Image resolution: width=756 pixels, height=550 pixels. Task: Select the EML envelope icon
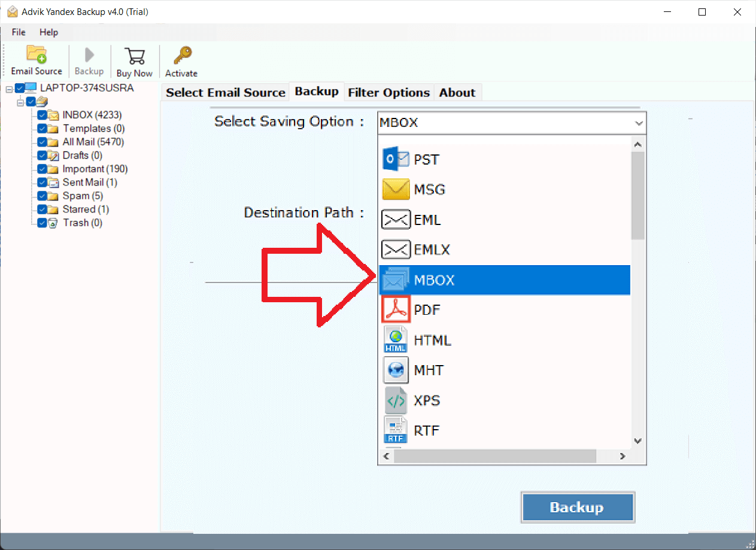[x=396, y=220]
